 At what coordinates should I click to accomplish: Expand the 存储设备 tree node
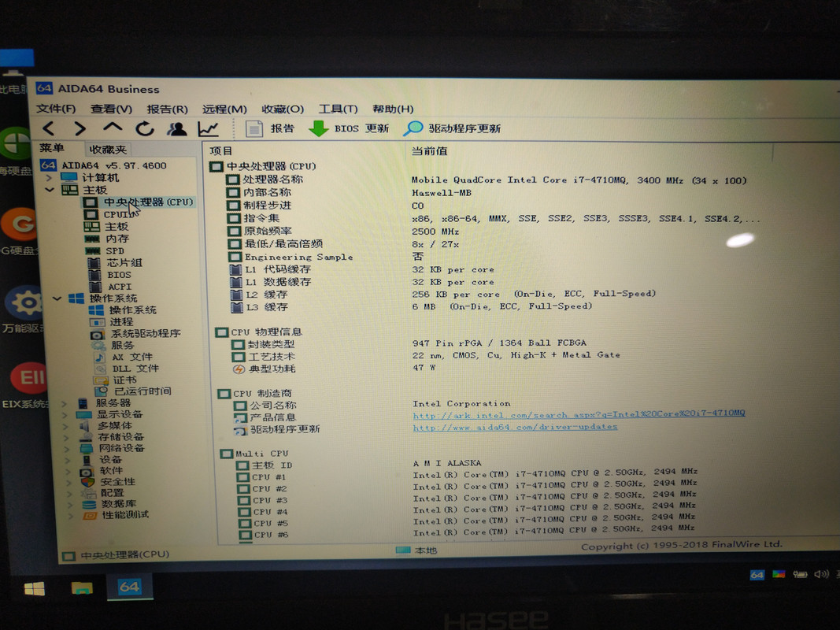(67, 437)
